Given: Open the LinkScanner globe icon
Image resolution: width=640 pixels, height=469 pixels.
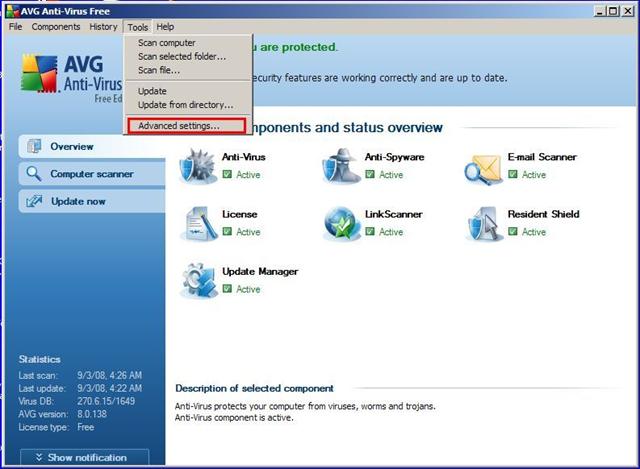Looking at the screenshot, I should point(341,223).
